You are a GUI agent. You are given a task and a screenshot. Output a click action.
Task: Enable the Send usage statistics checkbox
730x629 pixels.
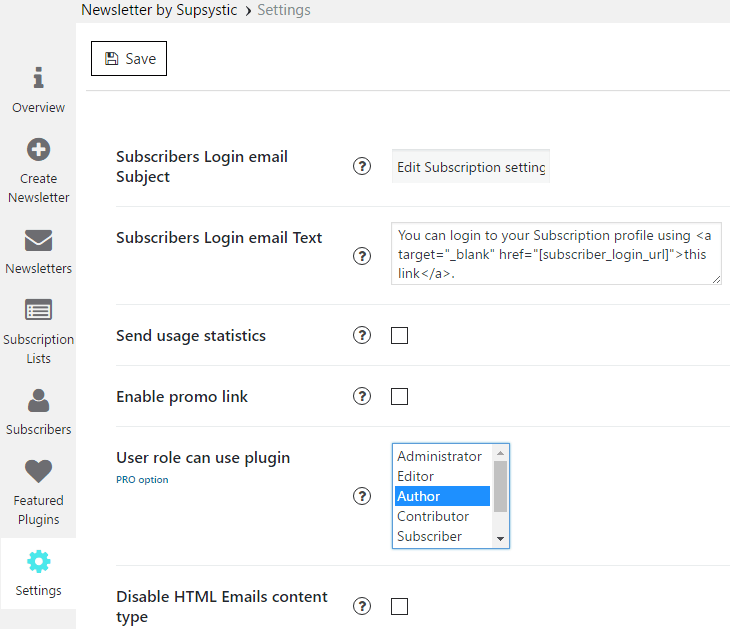[x=399, y=335]
